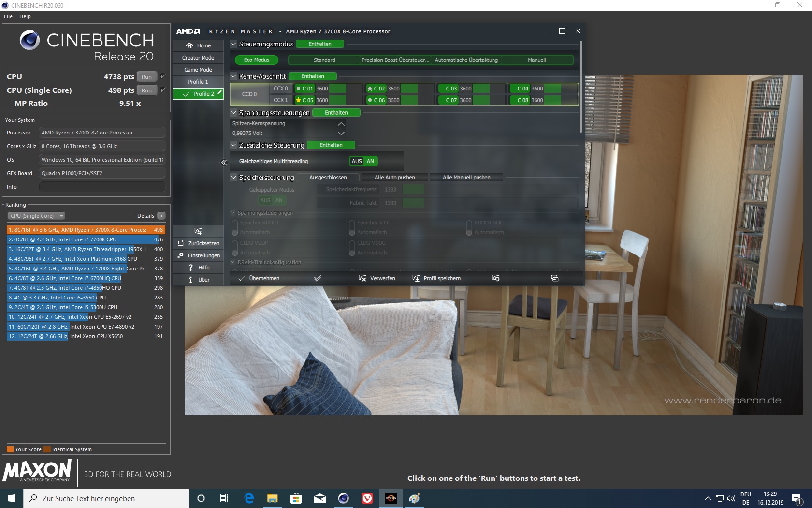The width and height of the screenshot is (812, 508).
Task: Open Einstellungen settings in Ryzen Master
Action: (x=198, y=255)
